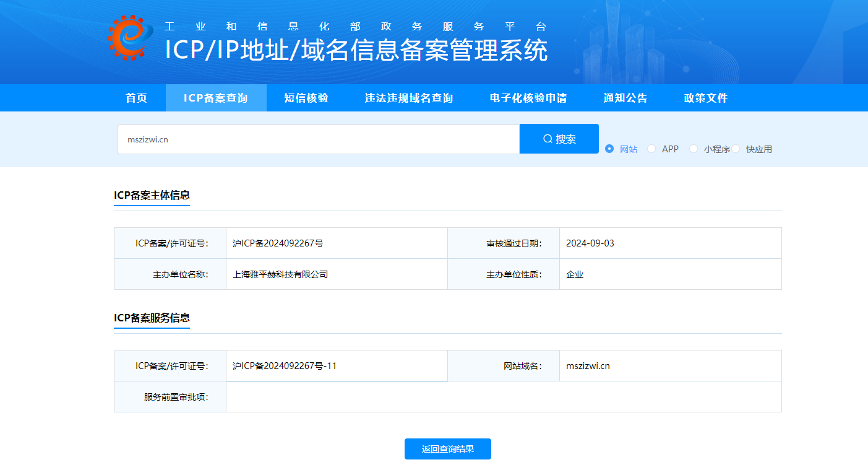Click the ICP备案主体信息 heading
Image resolution: width=868 pixels, height=470 pixels.
tap(152, 195)
